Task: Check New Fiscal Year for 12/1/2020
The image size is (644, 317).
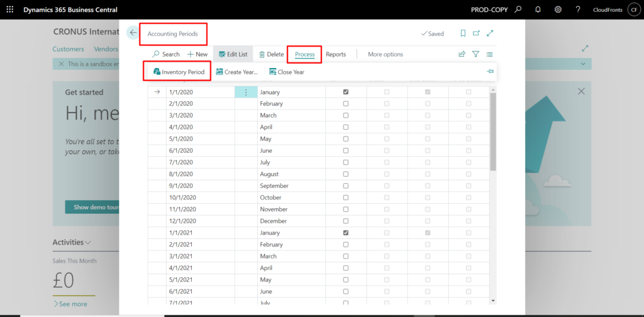Action: [x=345, y=221]
